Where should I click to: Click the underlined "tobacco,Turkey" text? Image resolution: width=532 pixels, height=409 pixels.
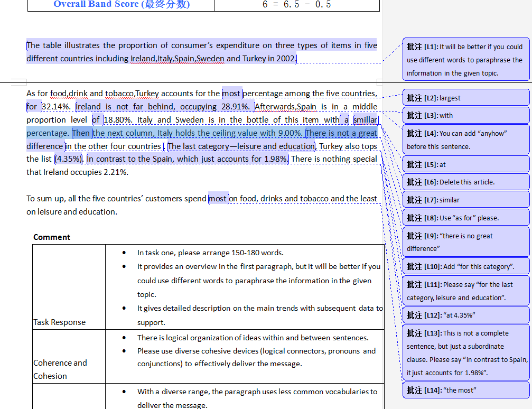pyautogui.click(x=132, y=94)
